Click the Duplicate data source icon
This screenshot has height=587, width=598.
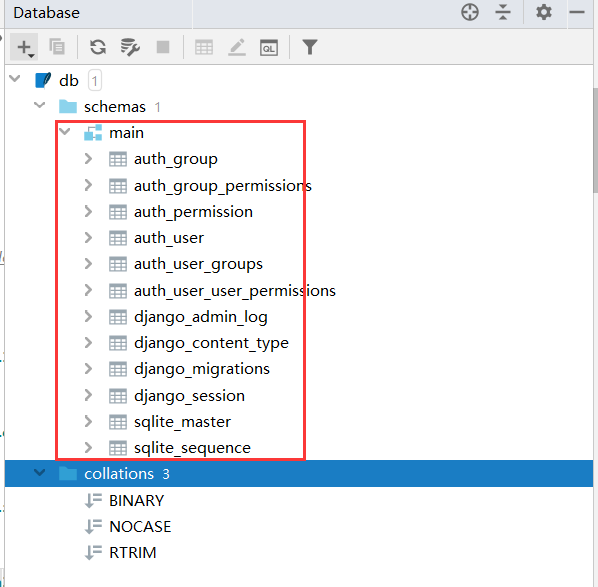(57, 47)
